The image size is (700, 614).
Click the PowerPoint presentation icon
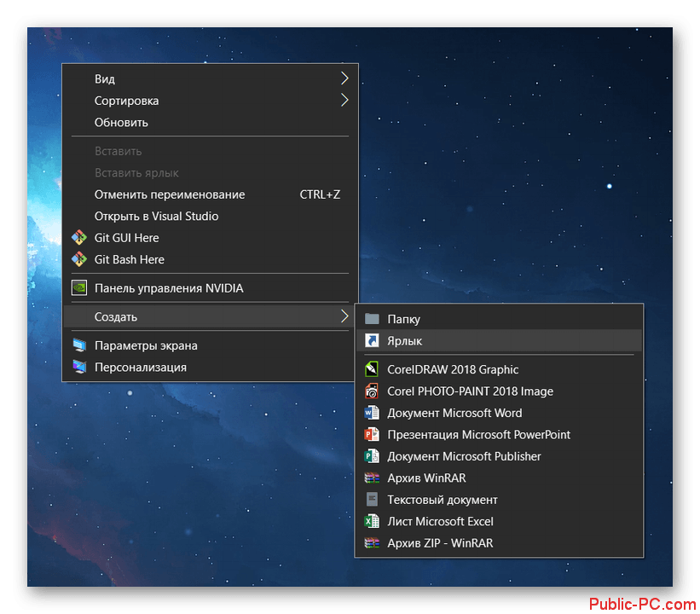pyautogui.click(x=372, y=434)
